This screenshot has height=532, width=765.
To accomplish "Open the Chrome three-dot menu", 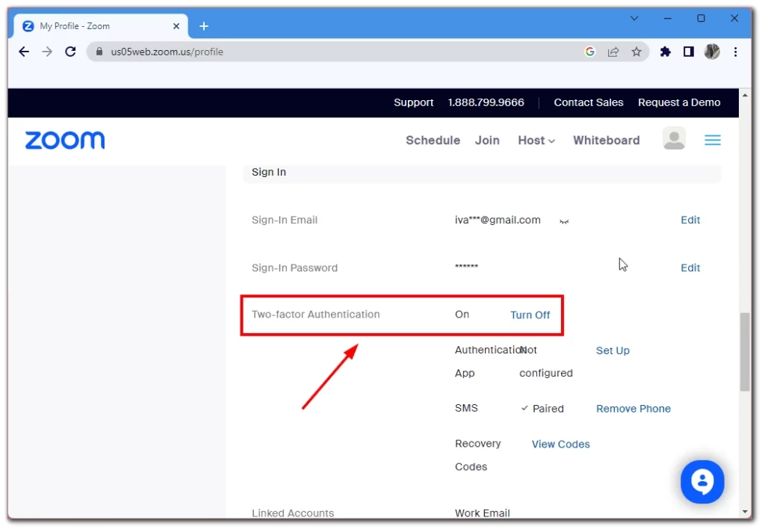I will [x=735, y=52].
